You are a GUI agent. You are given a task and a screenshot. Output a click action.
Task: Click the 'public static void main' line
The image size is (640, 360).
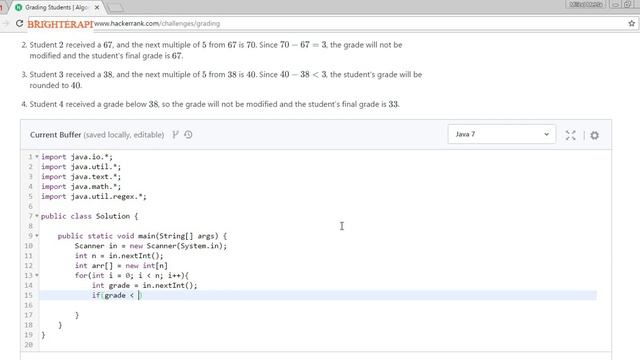tap(142, 236)
